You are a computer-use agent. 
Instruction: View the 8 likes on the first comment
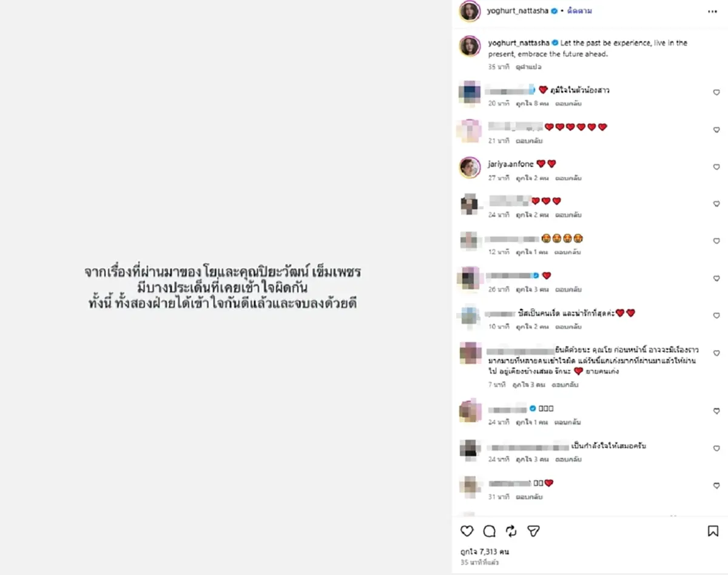point(532,104)
